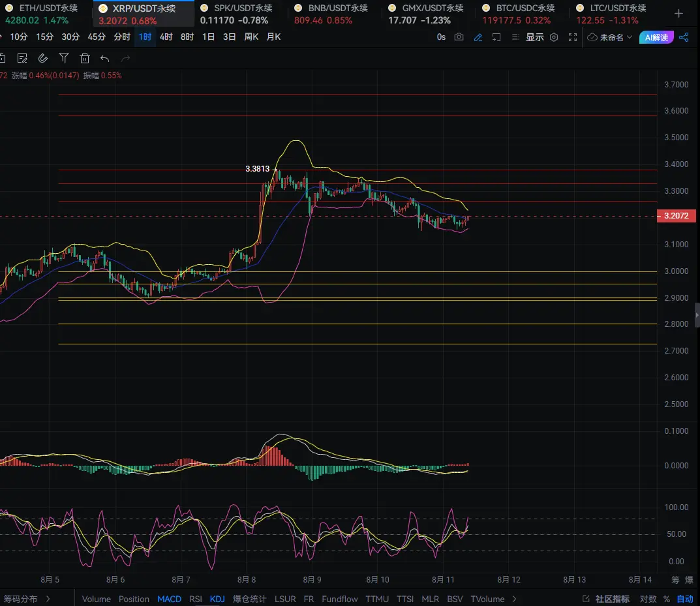This screenshot has height=606, width=700.
Task: Expand 筹码分布 panel arrow
Action: point(48,599)
